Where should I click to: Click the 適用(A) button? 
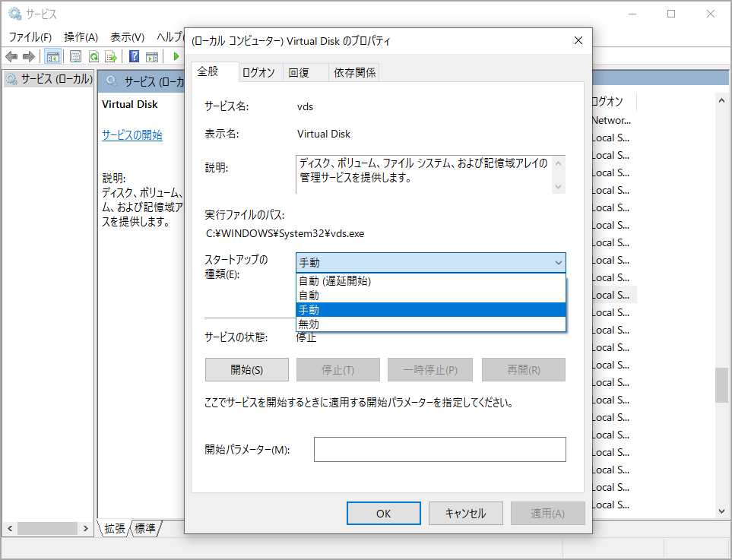point(548,514)
